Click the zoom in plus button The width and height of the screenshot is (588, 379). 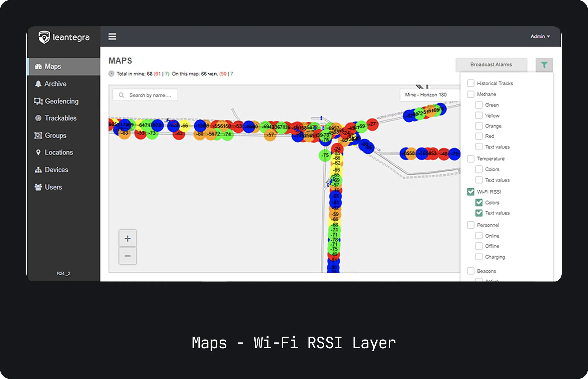click(x=127, y=239)
